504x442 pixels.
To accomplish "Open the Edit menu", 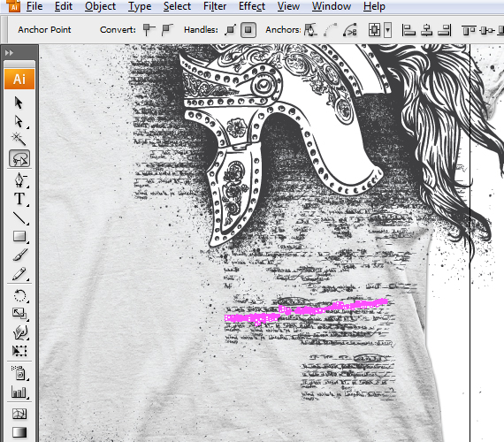I will tap(64, 6).
